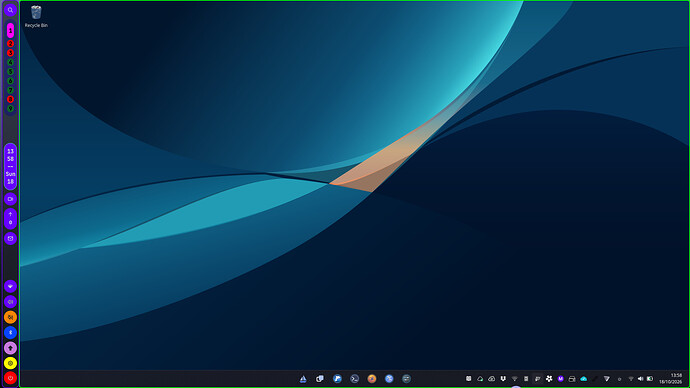Click the downward triangle tray icon
This screenshot has height=388, width=690.
tap(606, 378)
